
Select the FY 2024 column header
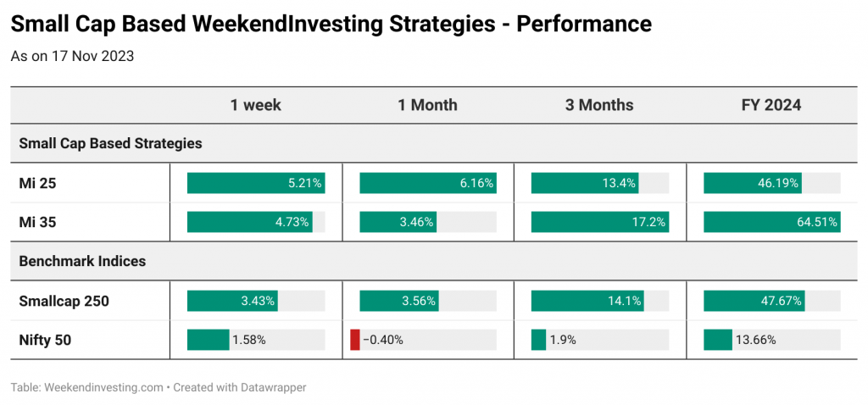pos(771,105)
